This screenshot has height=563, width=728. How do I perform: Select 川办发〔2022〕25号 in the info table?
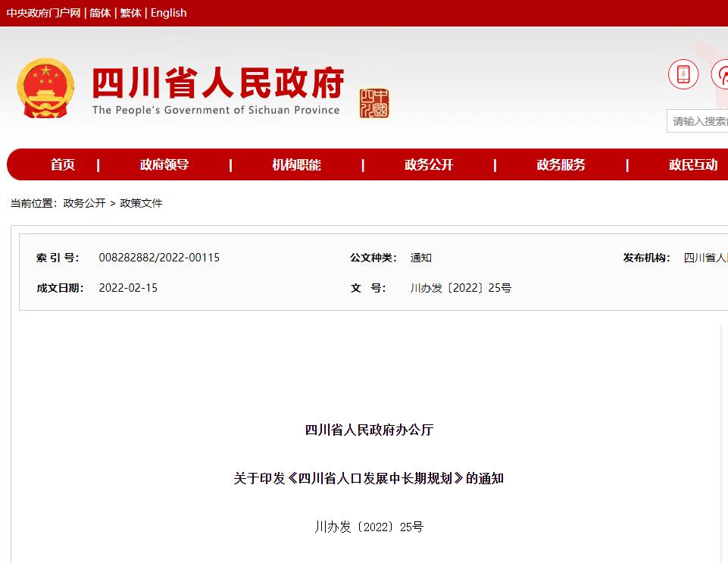click(461, 287)
